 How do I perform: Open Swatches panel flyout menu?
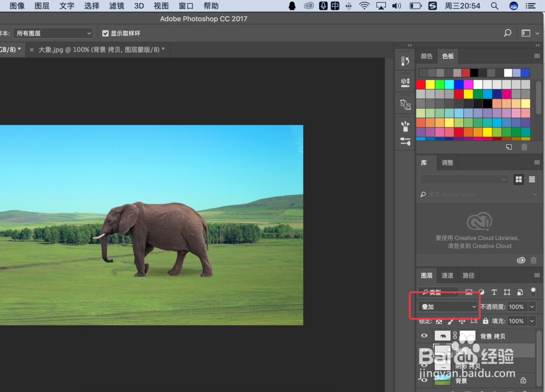point(537,56)
